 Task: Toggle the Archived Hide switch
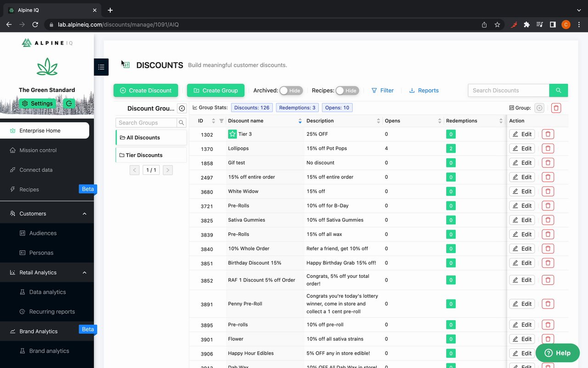coord(291,91)
